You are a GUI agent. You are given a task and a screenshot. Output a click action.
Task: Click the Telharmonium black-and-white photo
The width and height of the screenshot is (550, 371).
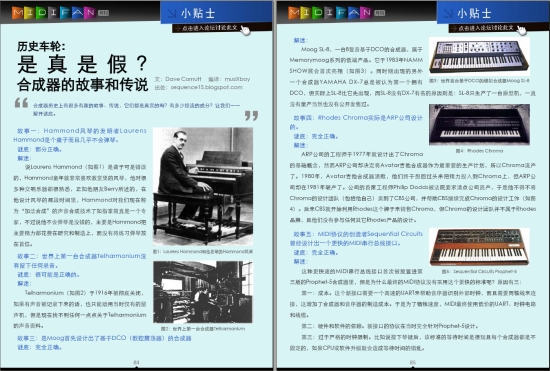[x=203, y=292]
